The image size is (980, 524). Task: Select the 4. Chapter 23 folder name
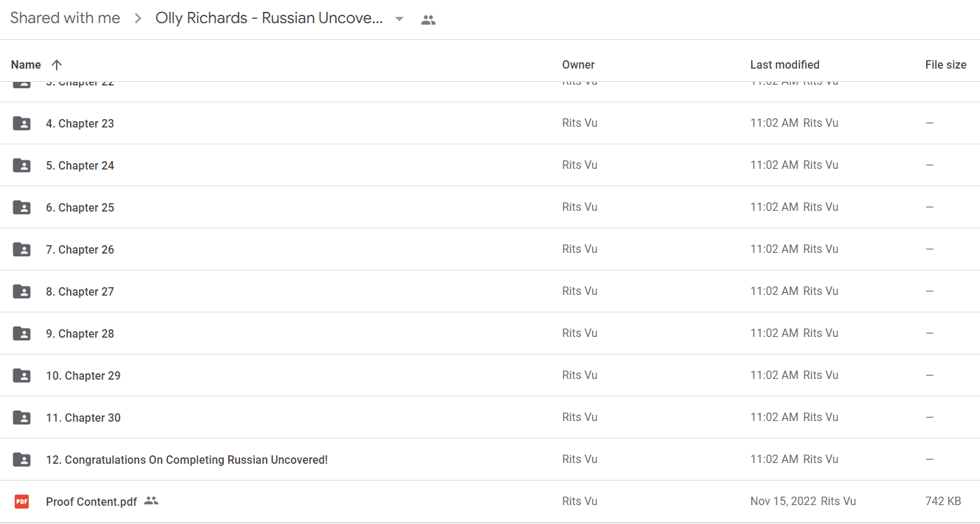(x=80, y=123)
